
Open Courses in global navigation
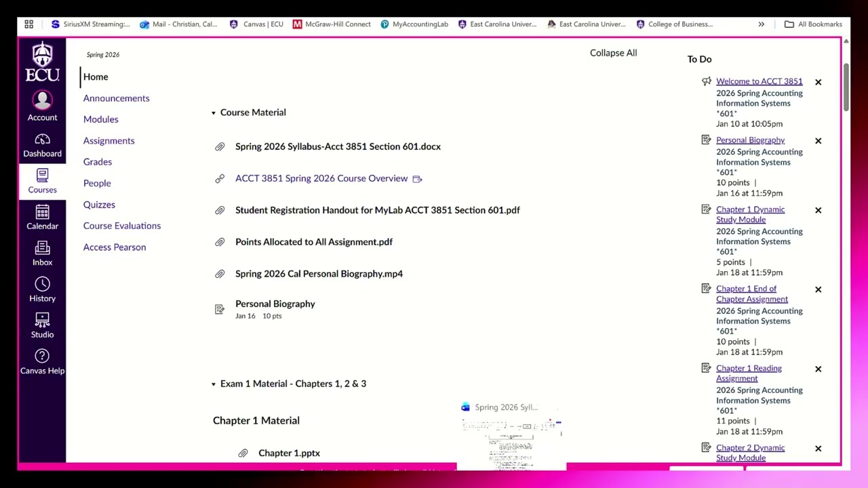(x=42, y=181)
